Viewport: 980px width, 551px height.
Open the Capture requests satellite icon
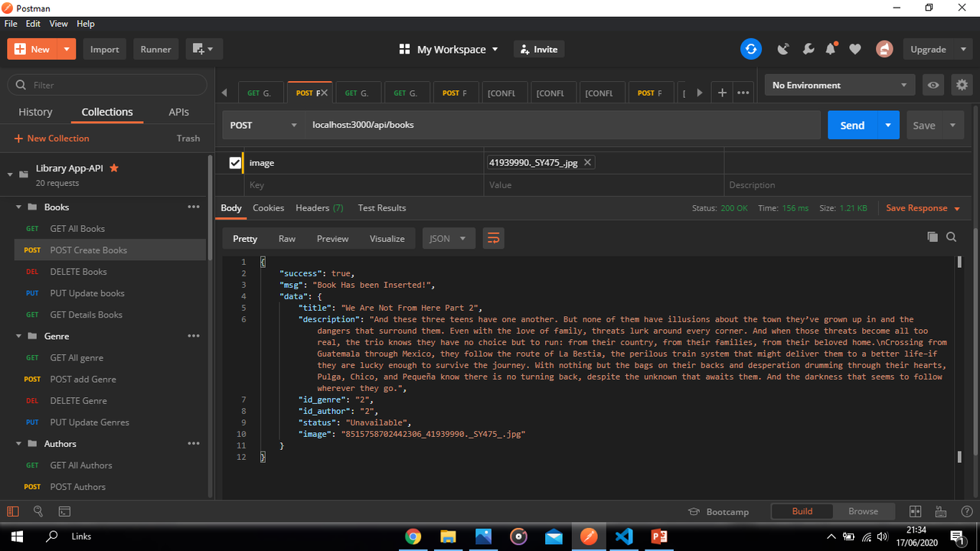782,48
